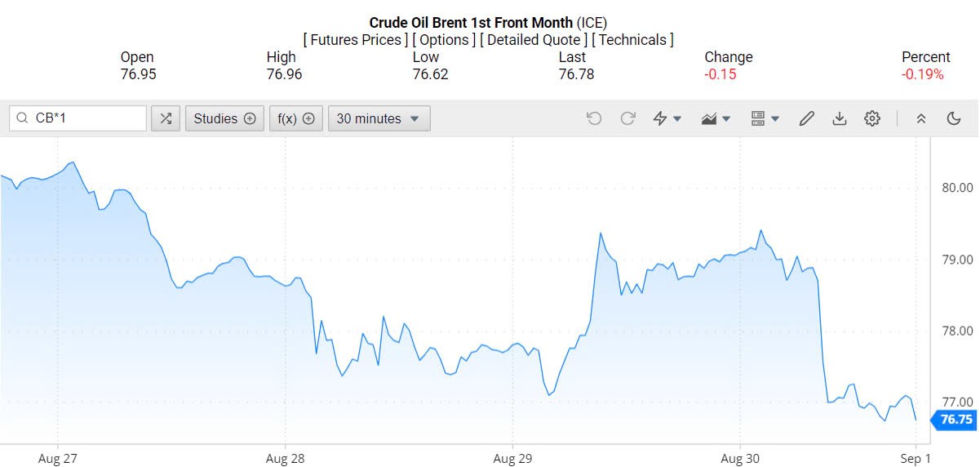Open the chart layout template dropdown
This screenshot has width=980, height=467.
pyautogui.click(x=765, y=118)
